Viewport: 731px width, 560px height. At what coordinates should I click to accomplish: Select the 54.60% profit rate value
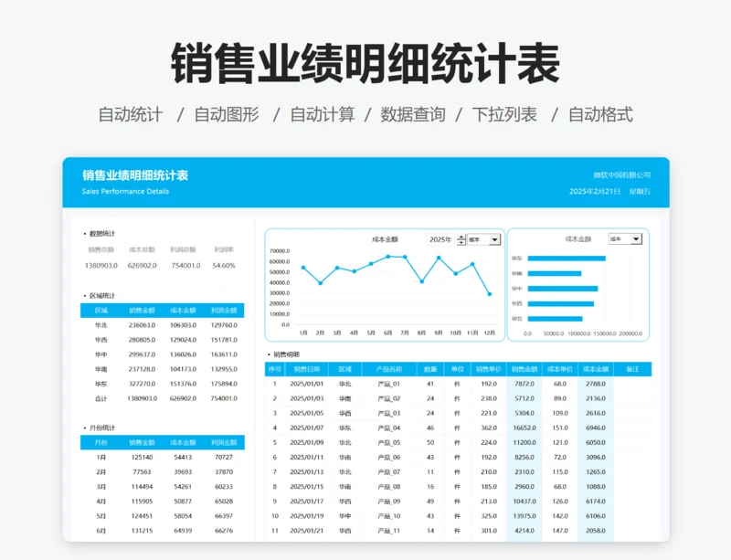coord(224,265)
